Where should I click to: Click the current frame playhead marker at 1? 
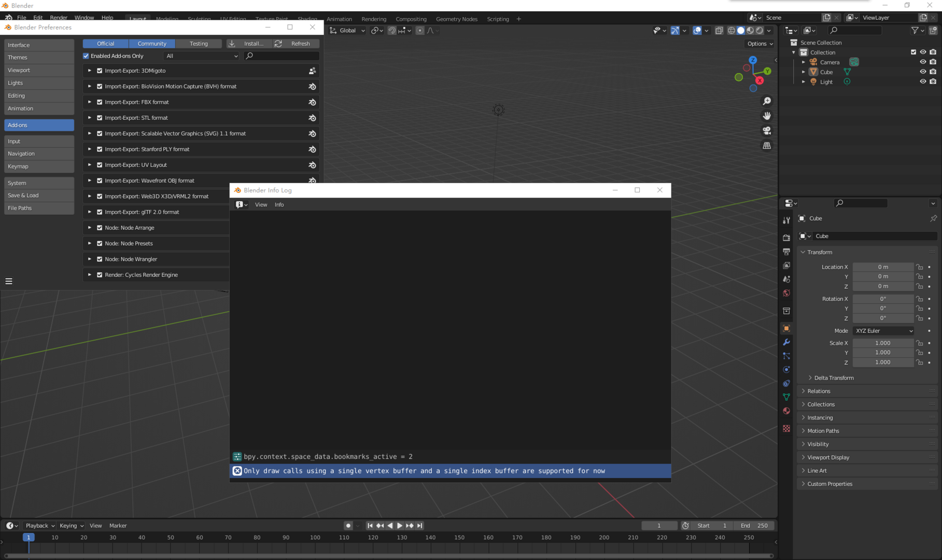(29, 537)
